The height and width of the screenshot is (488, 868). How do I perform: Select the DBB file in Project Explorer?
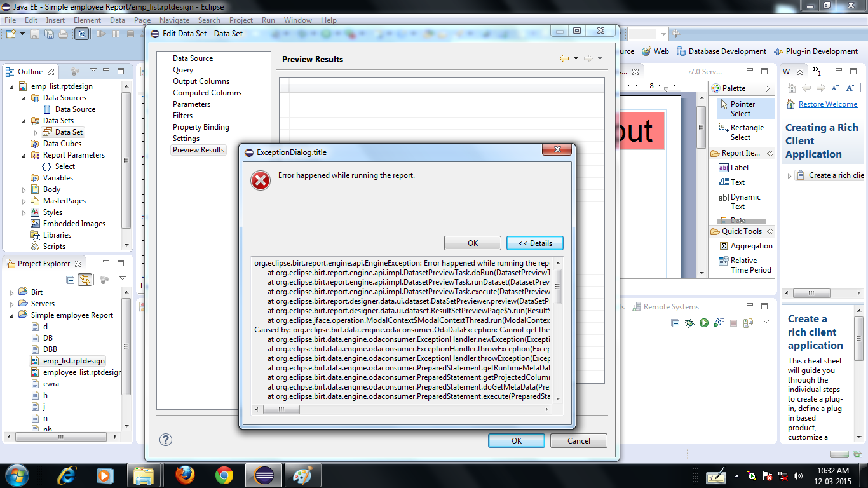50,349
